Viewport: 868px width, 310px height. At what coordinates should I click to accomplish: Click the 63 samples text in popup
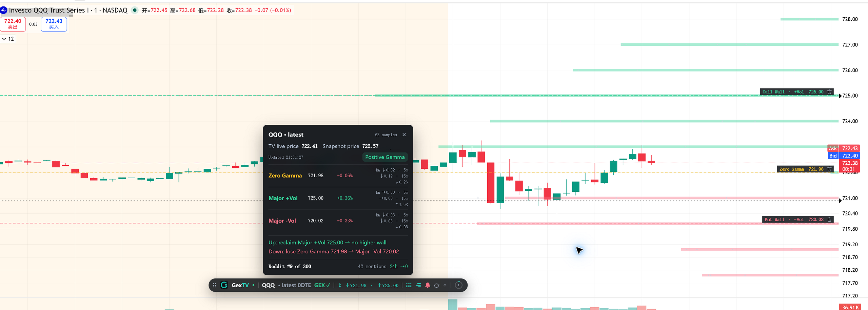click(x=386, y=135)
